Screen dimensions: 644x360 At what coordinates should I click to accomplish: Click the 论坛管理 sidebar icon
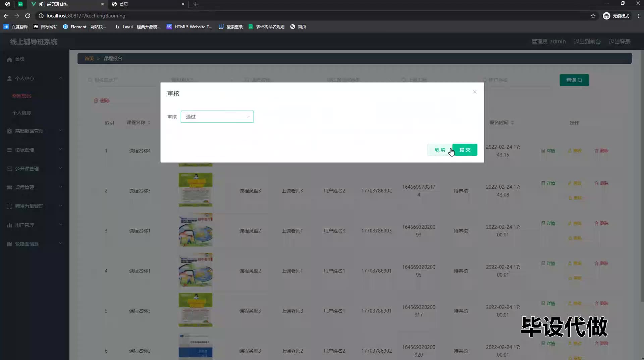click(x=9, y=150)
